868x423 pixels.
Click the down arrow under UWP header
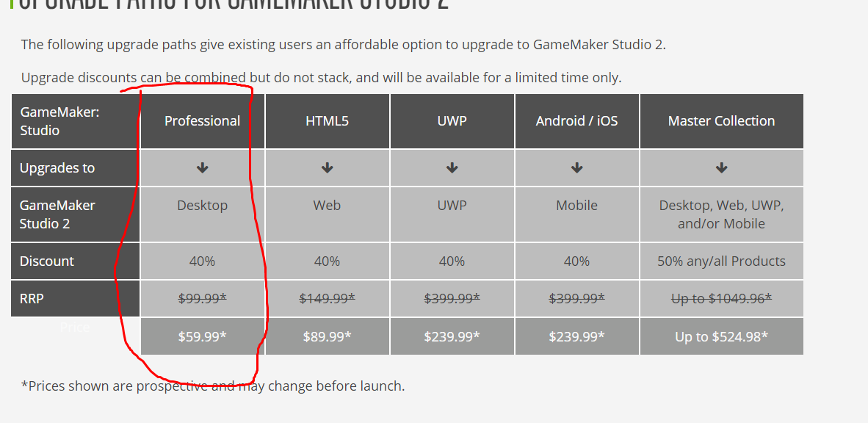(x=452, y=167)
